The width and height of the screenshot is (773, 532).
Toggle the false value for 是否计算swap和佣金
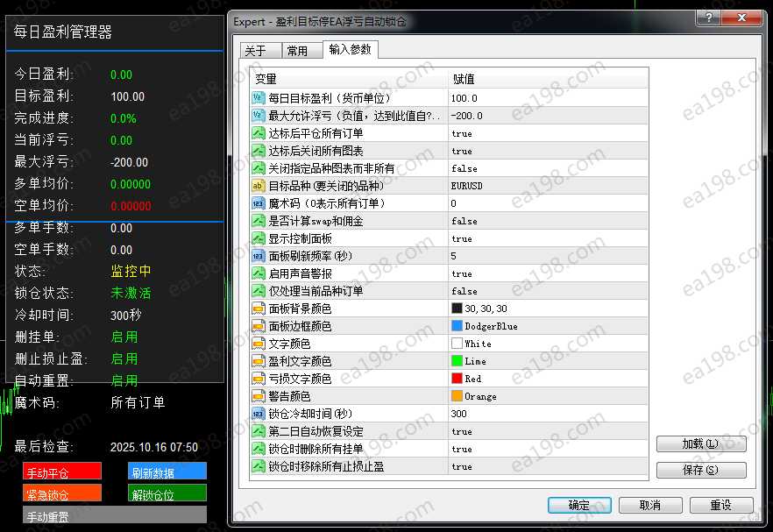464,221
